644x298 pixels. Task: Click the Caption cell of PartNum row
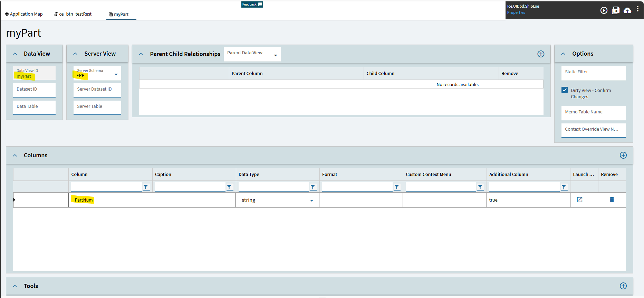click(194, 200)
